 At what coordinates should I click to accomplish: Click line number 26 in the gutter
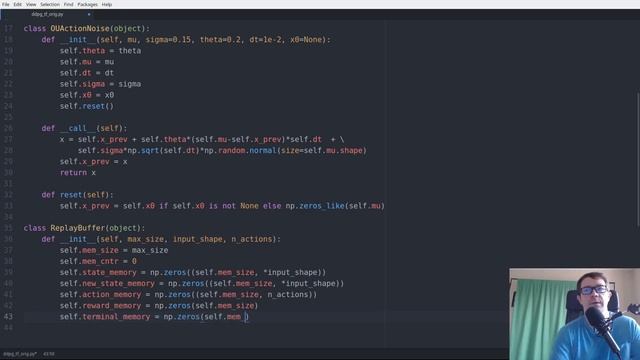9,128
